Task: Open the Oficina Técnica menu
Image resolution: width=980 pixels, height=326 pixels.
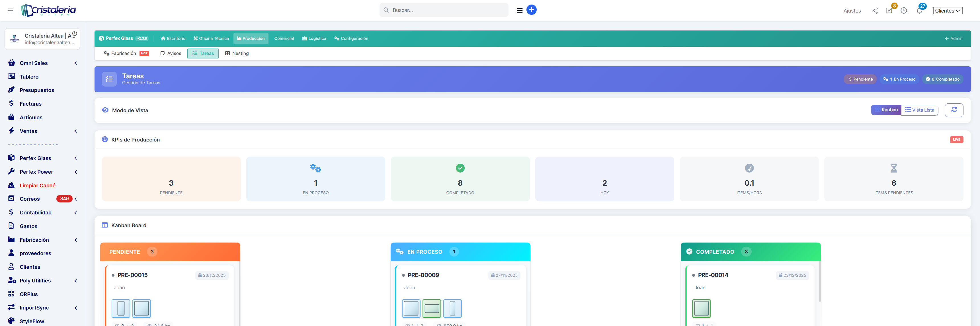Action: click(211, 38)
